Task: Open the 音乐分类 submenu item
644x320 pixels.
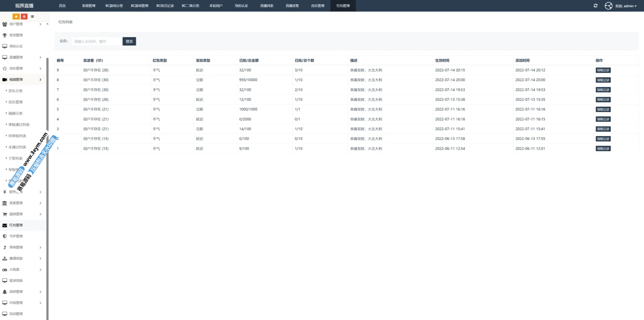Action: pyautogui.click(x=15, y=91)
